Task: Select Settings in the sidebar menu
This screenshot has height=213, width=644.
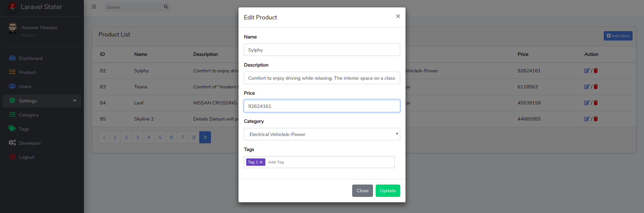Action: [28, 100]
